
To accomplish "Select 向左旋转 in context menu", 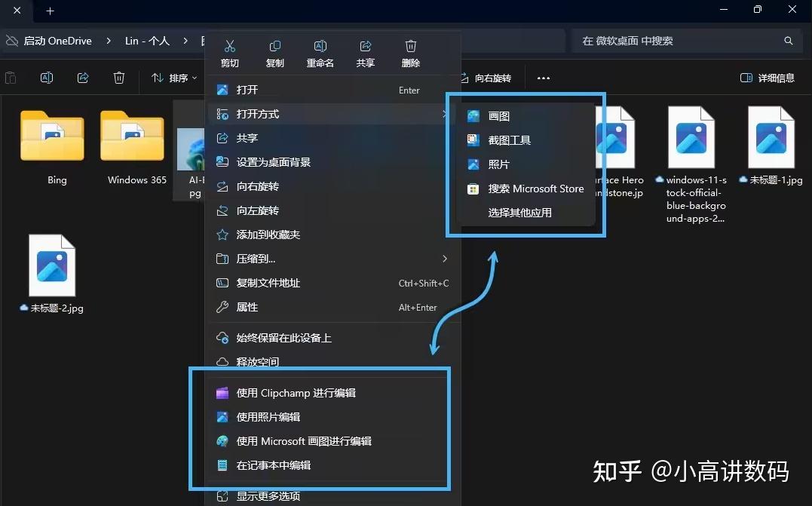I will click(332, 210).
